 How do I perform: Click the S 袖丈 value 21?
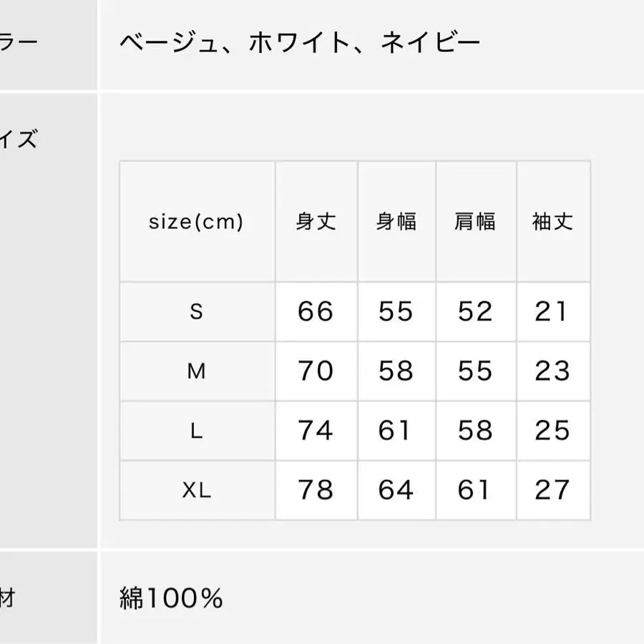(x=552, y=312)
